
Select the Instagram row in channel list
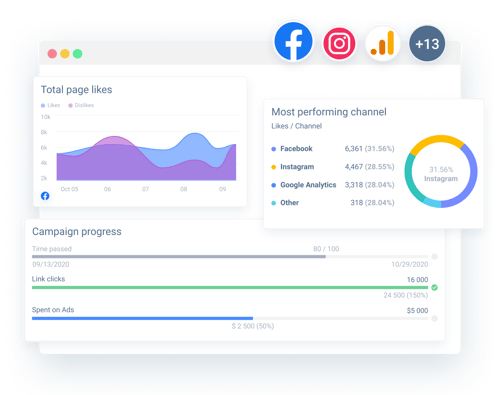(333, 167)
